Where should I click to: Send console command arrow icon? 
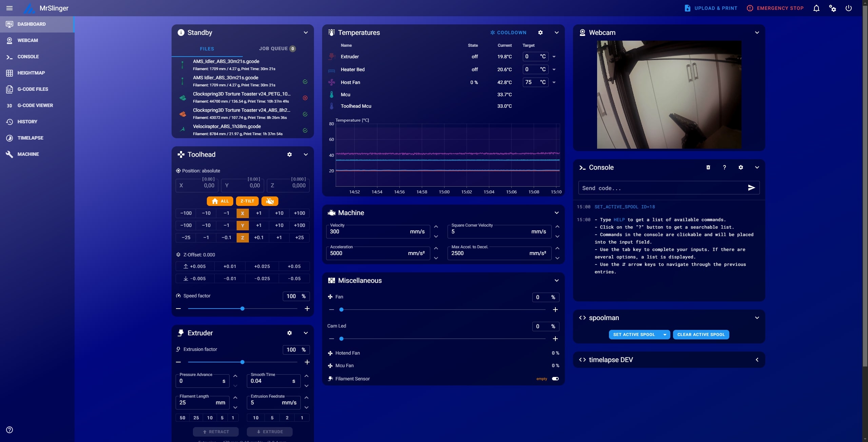[x=751, y=188]
